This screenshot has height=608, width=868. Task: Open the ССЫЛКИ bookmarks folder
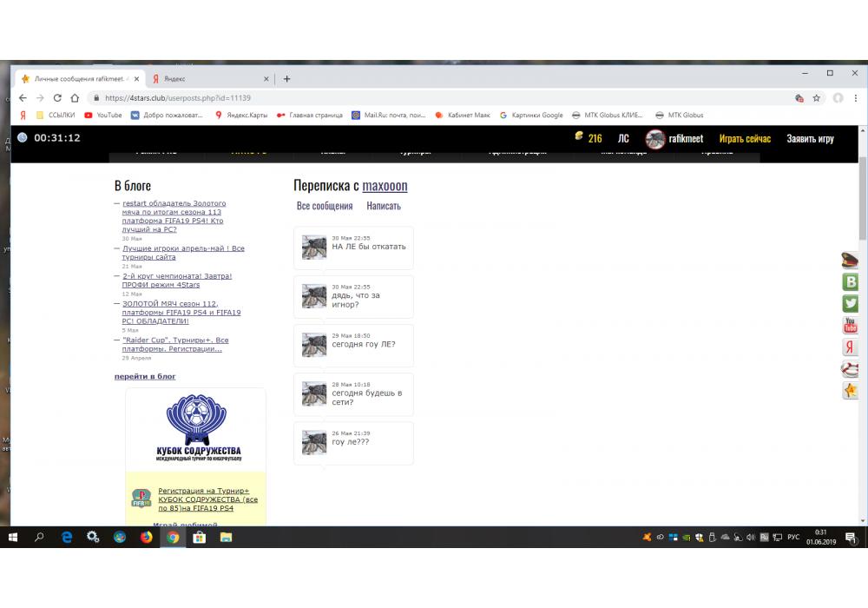click(56, 116)
